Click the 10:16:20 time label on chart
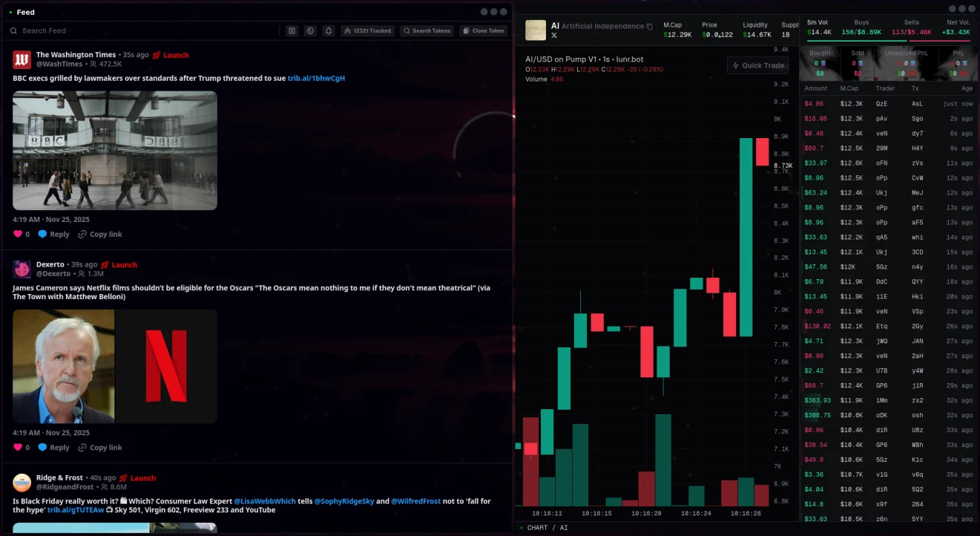The width and height of the screenshot is (980, 536). tap(646, 513)
